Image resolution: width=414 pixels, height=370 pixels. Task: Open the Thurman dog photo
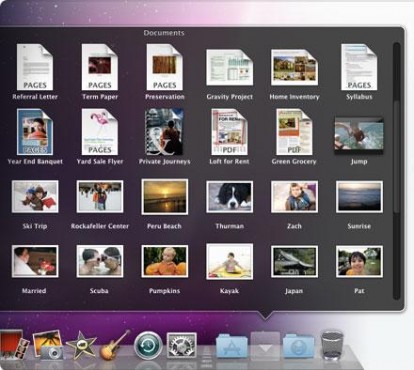pyautogui.click(x=229, y=197)
